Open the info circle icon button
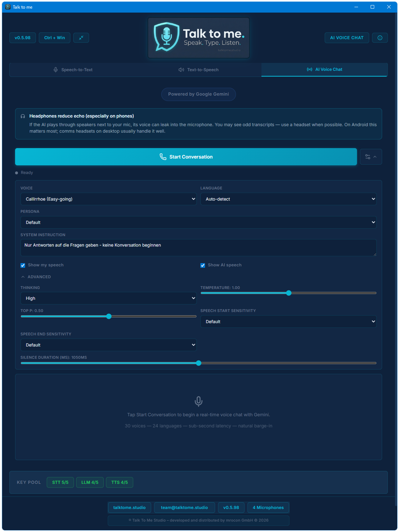Screen dimensions: 399x532 click(x=380, y=38)
